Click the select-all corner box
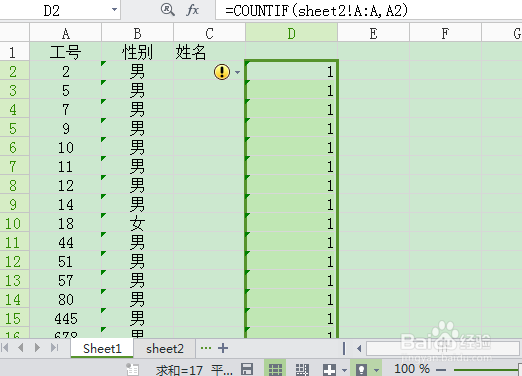Viewport: 522px width, 376px height. click(15, 33)
